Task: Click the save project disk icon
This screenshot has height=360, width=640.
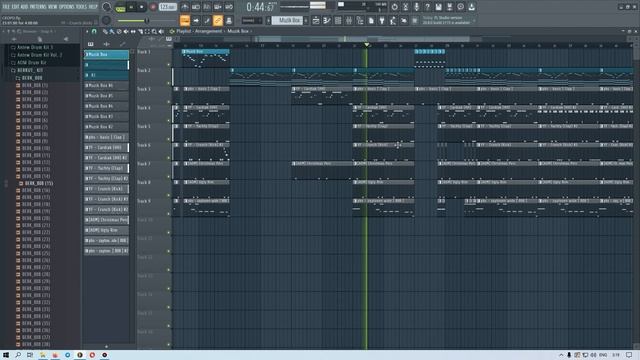Action: tap(438, 7)
